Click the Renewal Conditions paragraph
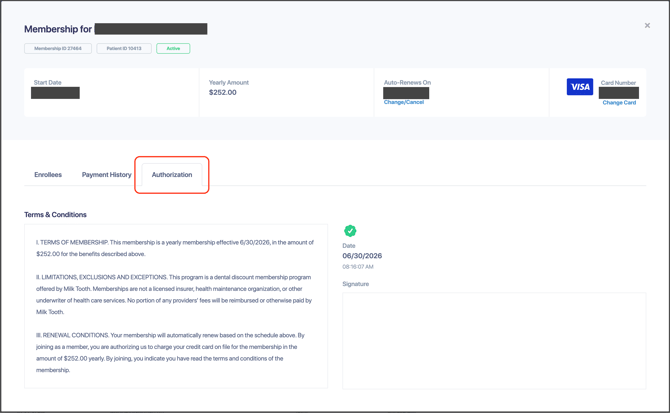670x413 pixels. click(x=170, y=352)
